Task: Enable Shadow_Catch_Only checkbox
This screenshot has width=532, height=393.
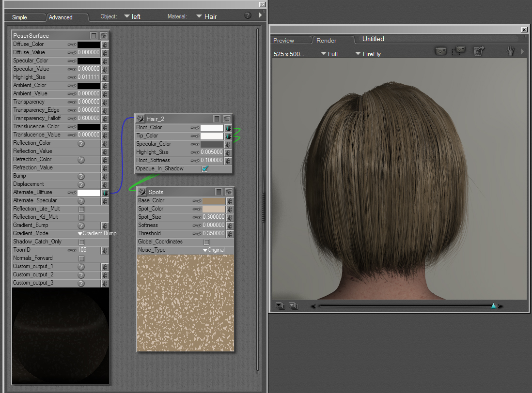Action: click(x=81, y=242)
